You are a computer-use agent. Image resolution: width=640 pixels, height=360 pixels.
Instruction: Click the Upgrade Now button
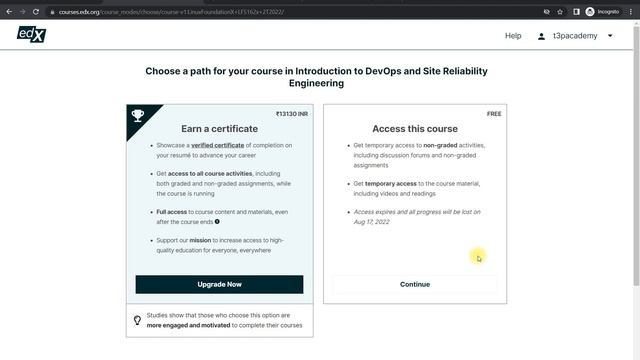click(220, 284)
